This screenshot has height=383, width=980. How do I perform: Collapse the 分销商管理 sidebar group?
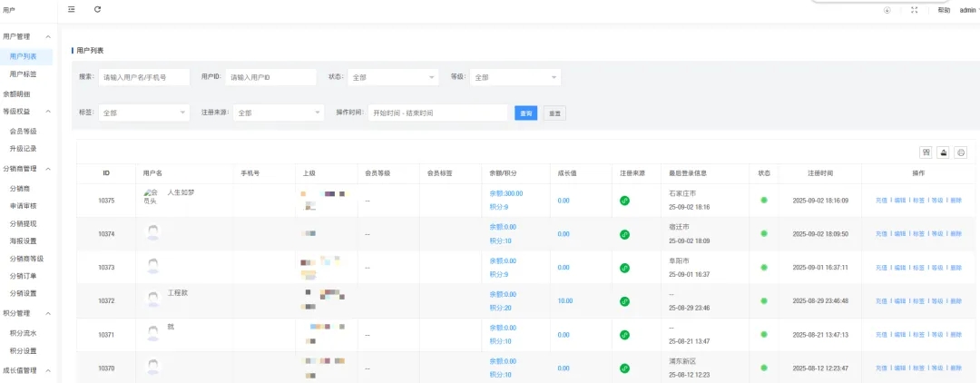coord(47,169)
